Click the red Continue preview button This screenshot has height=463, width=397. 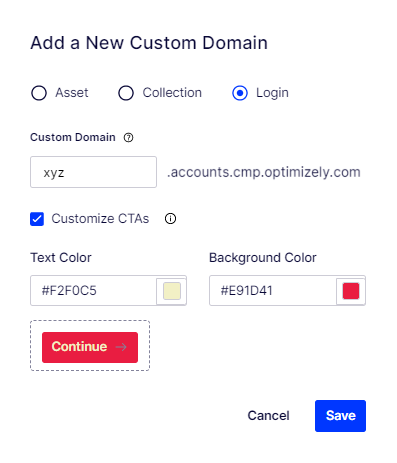(90, 347)
